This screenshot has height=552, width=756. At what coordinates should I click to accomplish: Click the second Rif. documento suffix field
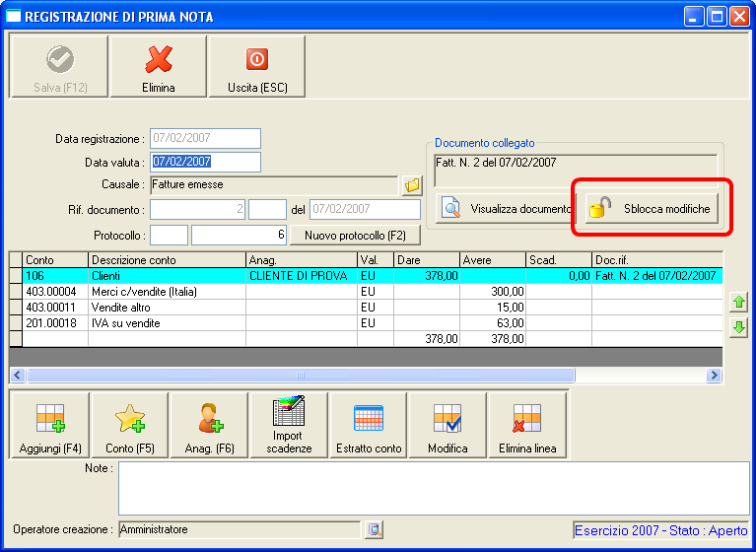267,210
